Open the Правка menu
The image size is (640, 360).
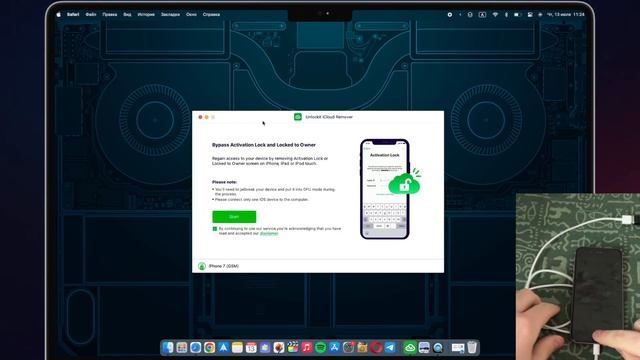point(109,14)
